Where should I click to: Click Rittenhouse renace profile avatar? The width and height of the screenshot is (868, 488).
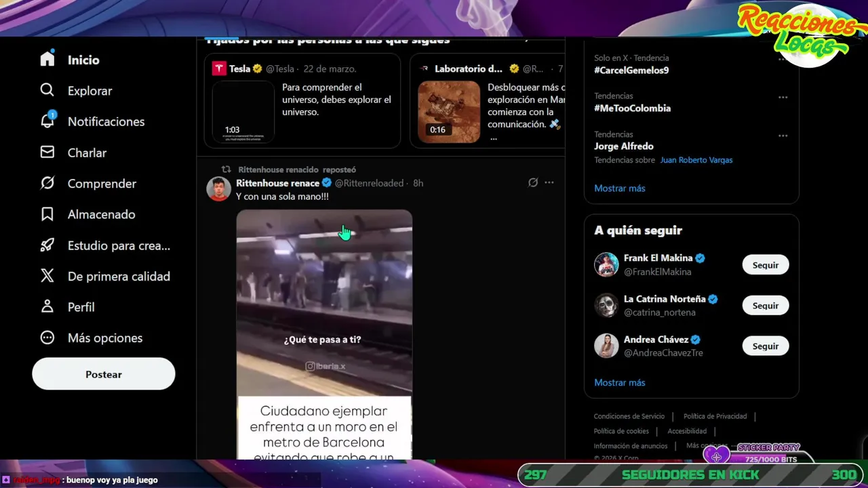pyautogui.click(x=218, y=189)
